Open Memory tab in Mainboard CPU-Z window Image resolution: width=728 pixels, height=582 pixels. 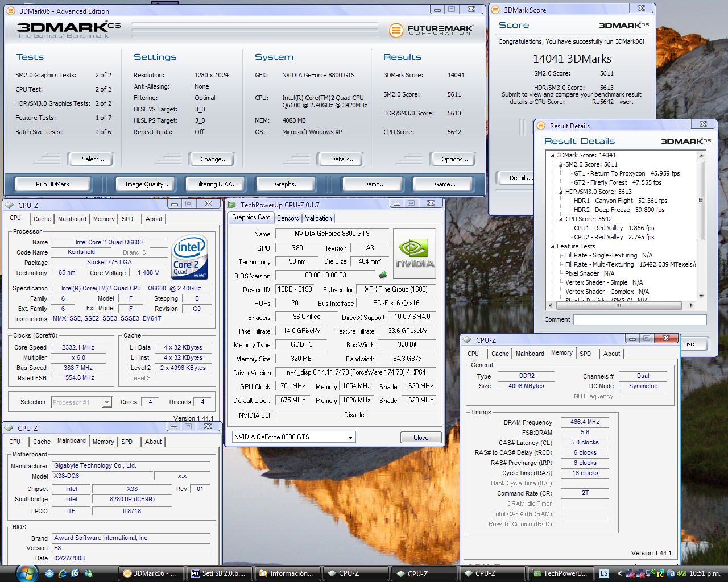point(103,442)
